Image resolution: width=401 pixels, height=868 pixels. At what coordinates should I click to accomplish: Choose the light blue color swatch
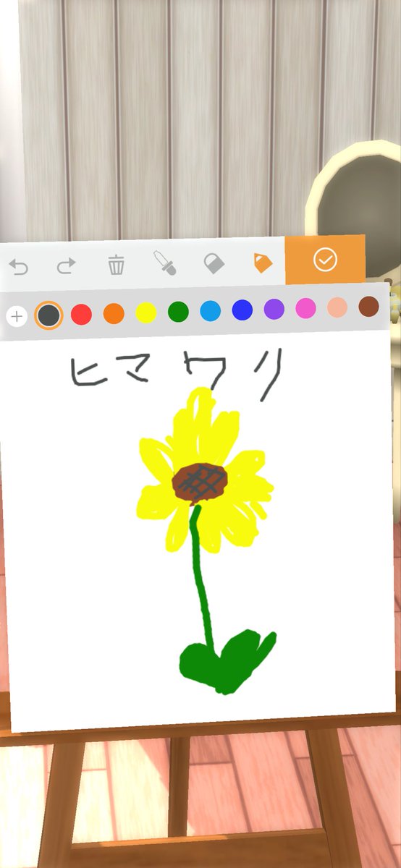pos(210,311)
